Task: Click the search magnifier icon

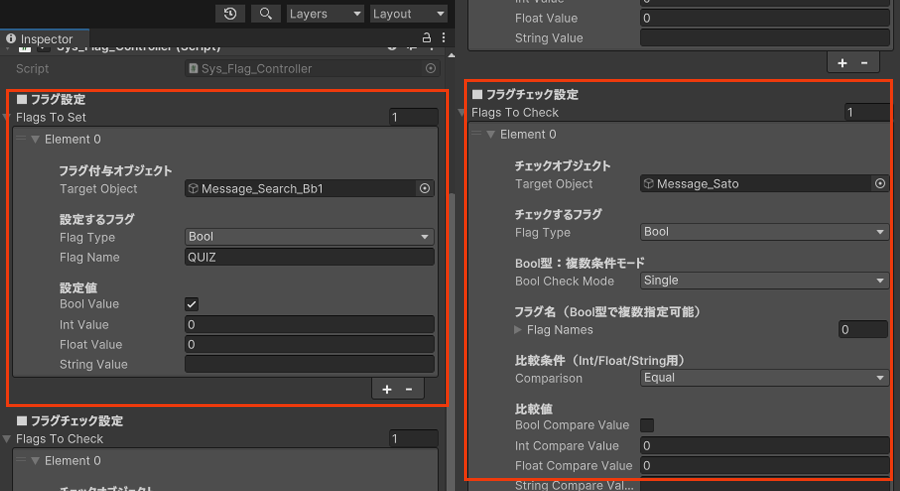Action: 265,13
